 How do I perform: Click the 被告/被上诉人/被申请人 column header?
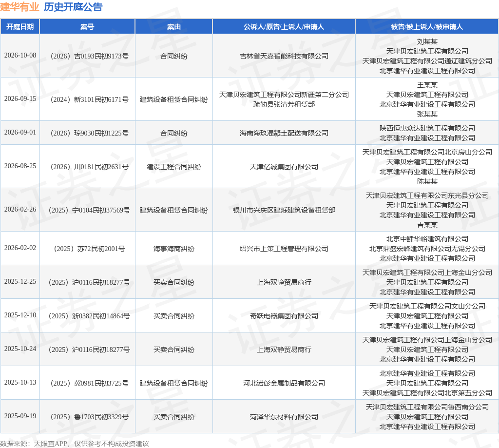(427, 27)
